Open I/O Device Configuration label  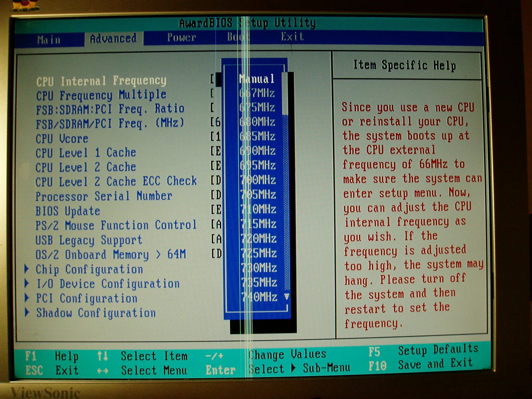tap(108, 284)
